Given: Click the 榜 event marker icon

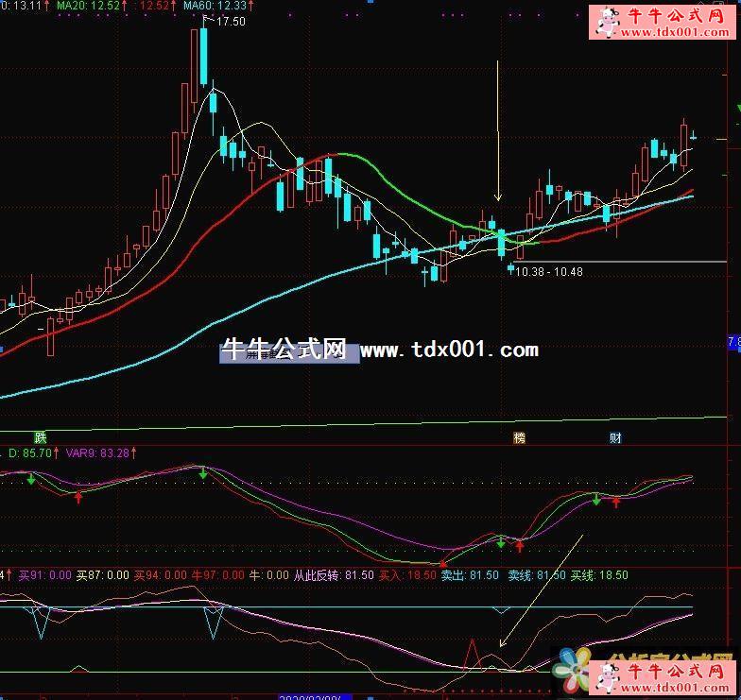Looking at the screenshot, I should click(x=520, y=438).
